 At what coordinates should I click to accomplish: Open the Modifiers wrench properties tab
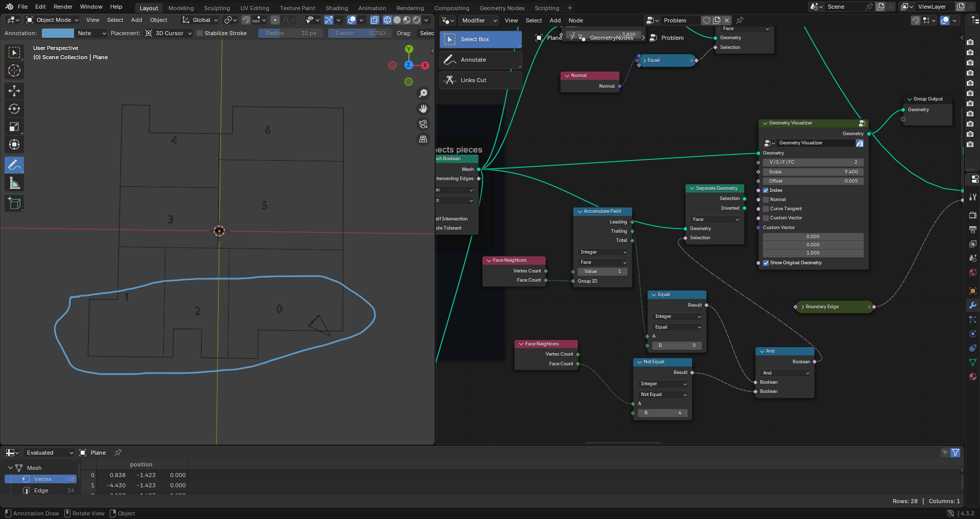coord(973,305)
